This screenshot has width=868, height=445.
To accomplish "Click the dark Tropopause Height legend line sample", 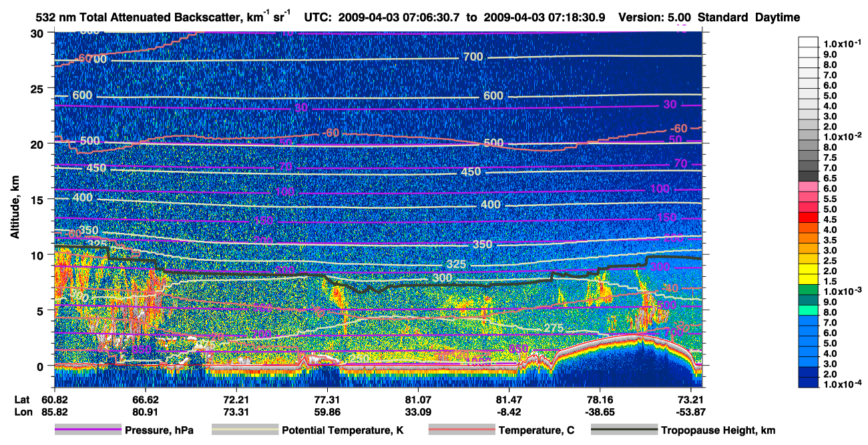I will (x=625, y=430).
